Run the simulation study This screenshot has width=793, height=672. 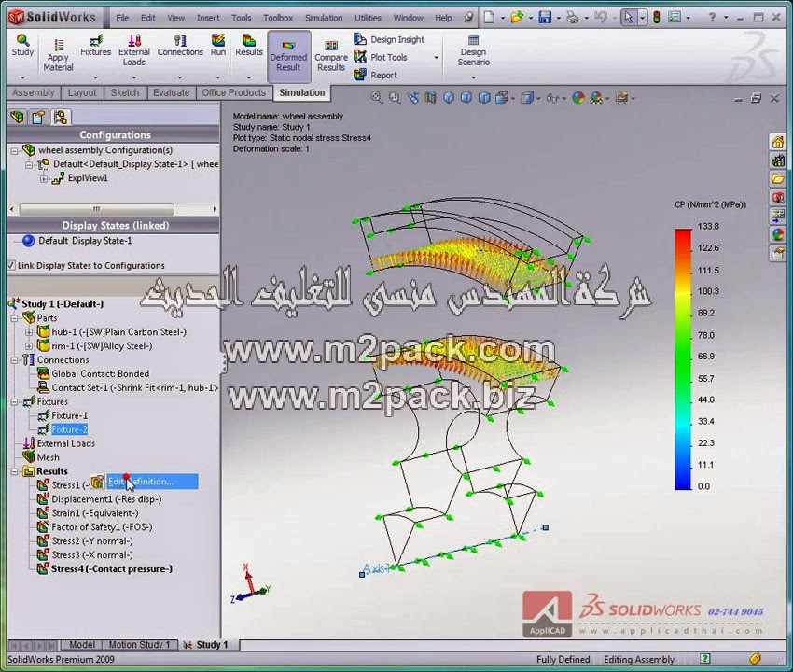pyautogui.click(x=218, y=46)
